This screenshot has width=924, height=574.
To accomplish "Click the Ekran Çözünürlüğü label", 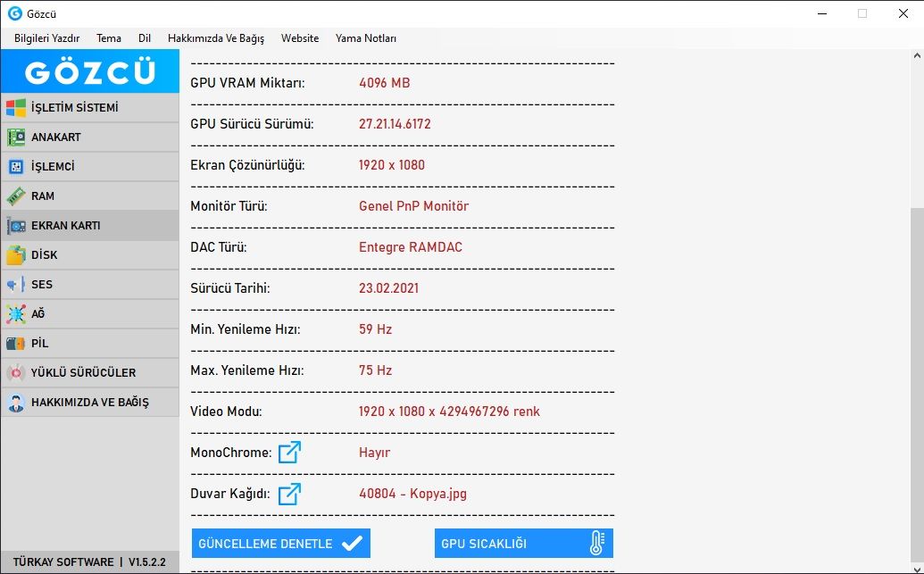I will pyautogui.click(x=247, y=166).
